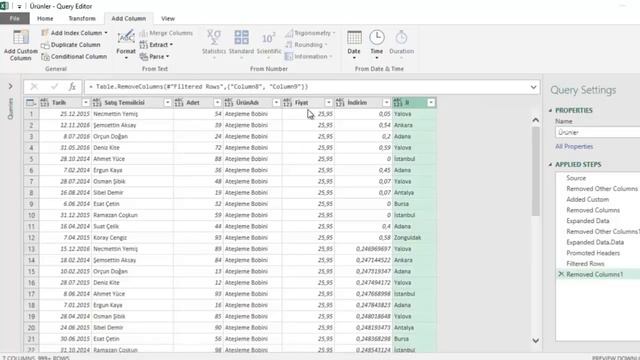Open the Satış Temsilcisi filter dropdown

coord(167,102)
